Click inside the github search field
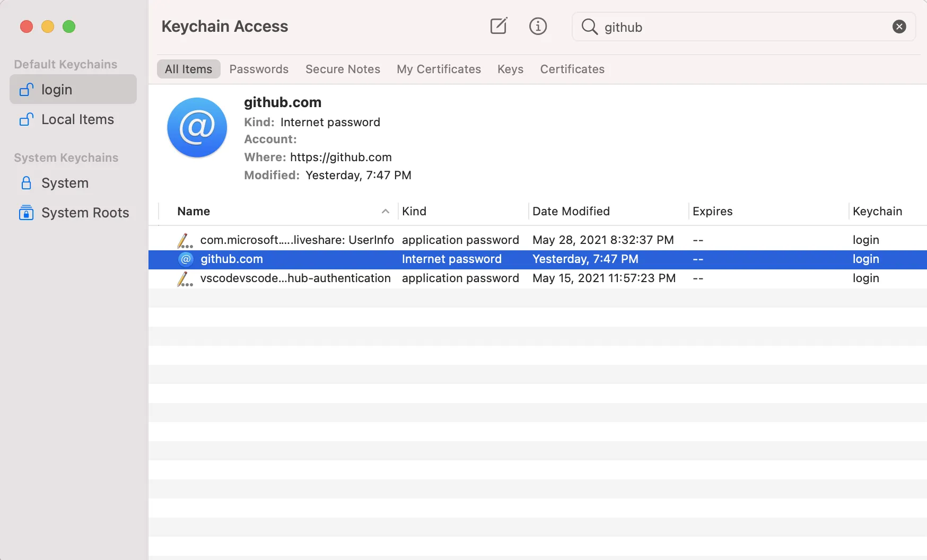927x560 pixels. [x=742, y=27]
